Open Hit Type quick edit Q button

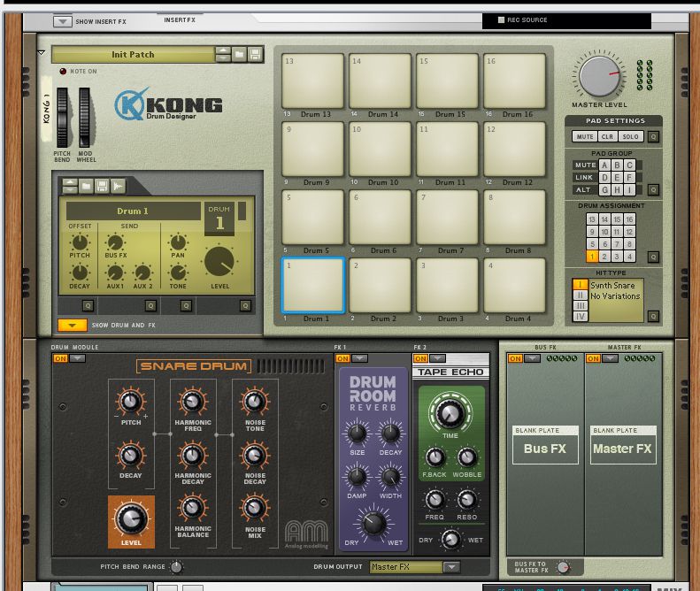pyautogui.click(x=654, y=316)
